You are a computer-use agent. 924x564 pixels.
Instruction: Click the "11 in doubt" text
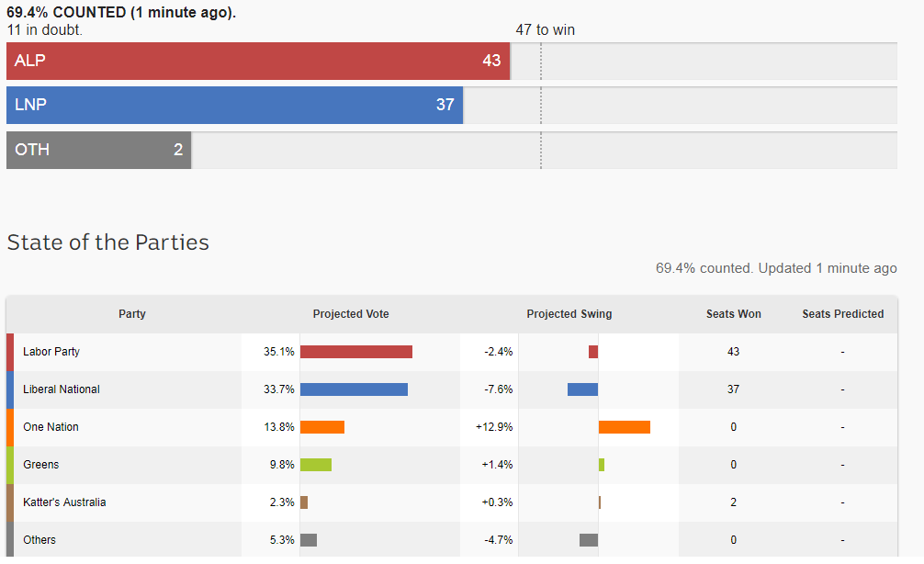44,29
